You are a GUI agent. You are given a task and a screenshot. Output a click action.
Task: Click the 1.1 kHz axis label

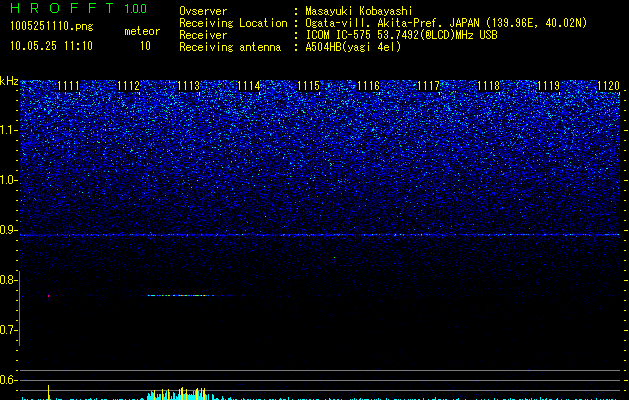(x=9, y=130)
